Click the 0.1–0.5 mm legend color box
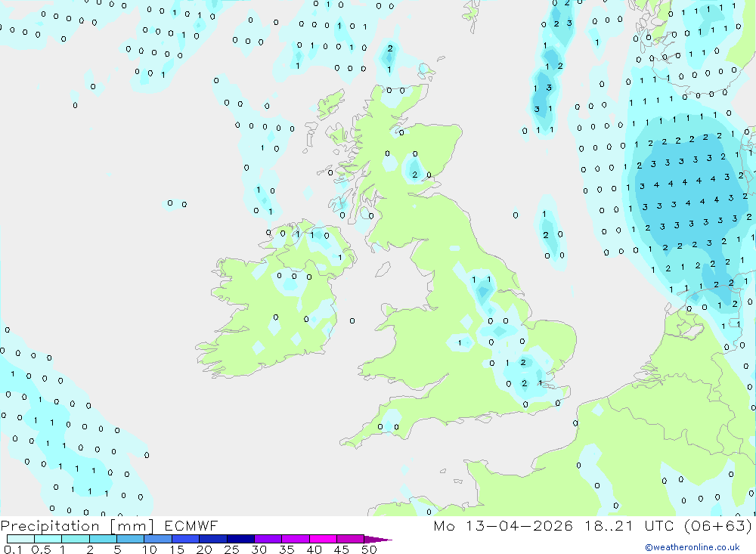The height and width of the screenshot is (554, 756). tap(20, 539)
